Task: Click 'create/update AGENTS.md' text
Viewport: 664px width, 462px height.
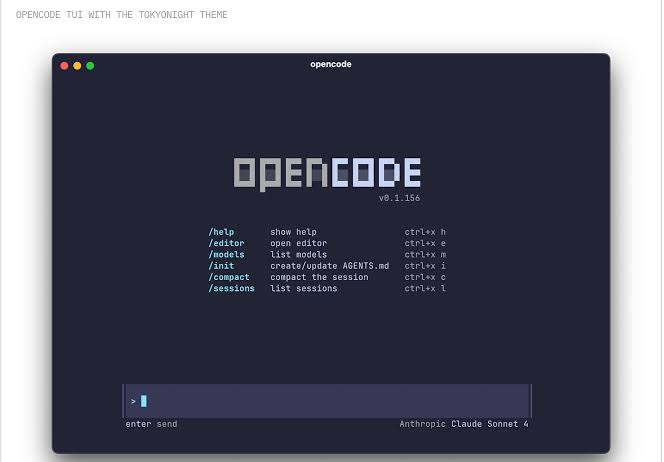Action: pos(329,266)
